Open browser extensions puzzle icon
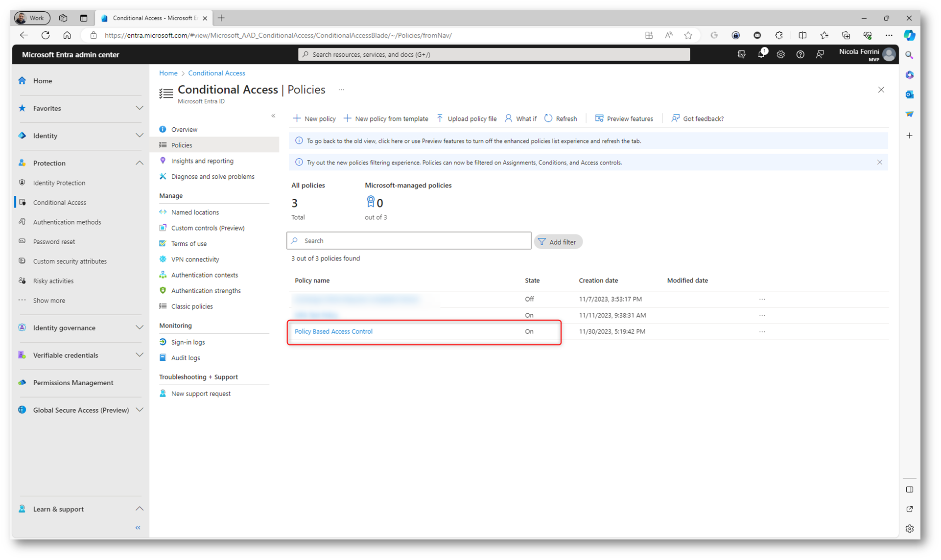The image size is (941, 560). [x=779, y=35]
